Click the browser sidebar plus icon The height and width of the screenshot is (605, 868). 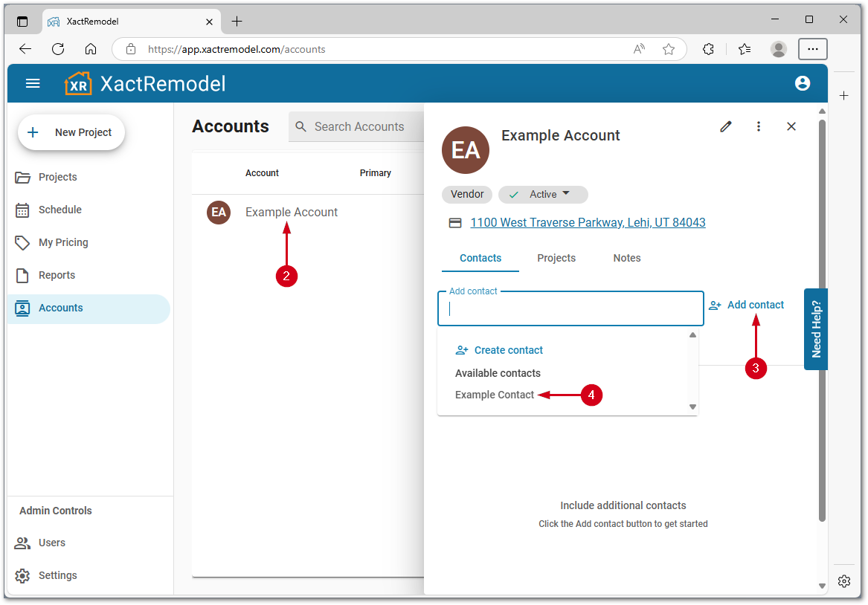843,96
